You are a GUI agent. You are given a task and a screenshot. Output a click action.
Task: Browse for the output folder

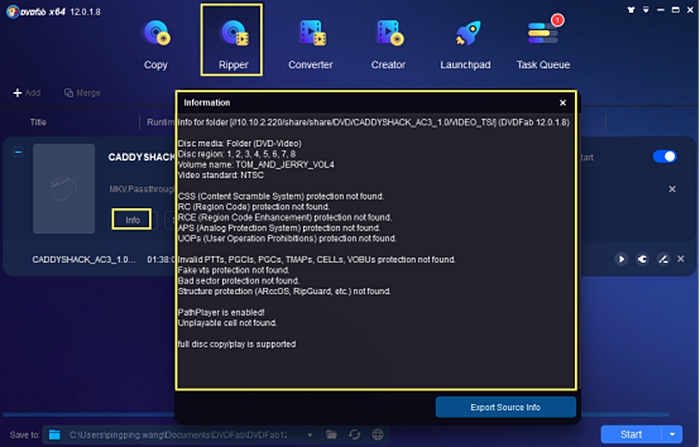coord(331,434)
